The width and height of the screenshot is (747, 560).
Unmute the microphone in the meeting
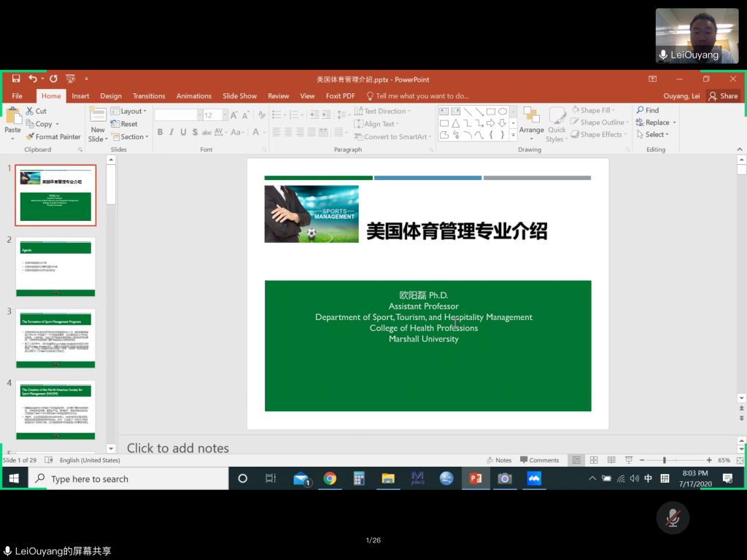tap(673, 518)
